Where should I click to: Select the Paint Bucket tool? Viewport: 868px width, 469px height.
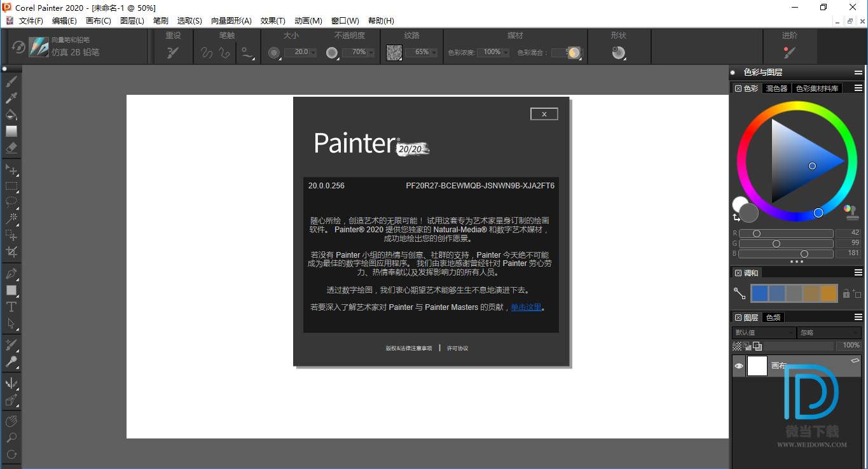(x=11, y=115)
